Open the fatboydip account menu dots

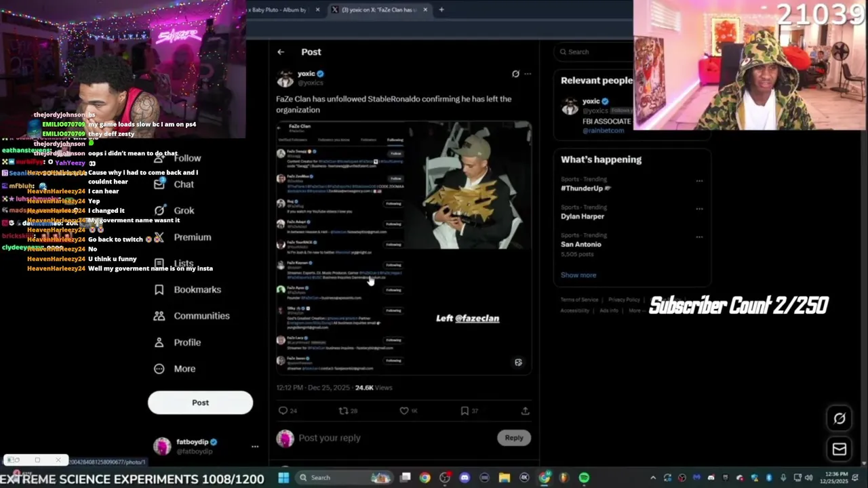pyautogui.click(x=255, y=447)
